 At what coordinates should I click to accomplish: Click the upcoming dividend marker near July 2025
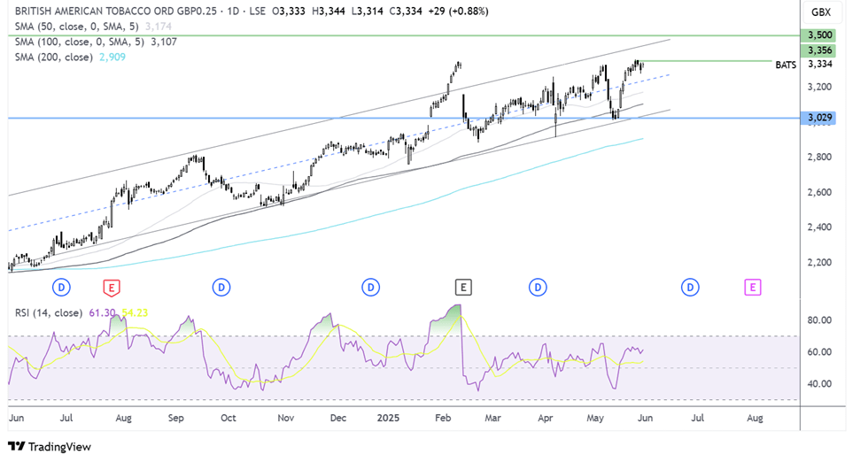[690, 287]
